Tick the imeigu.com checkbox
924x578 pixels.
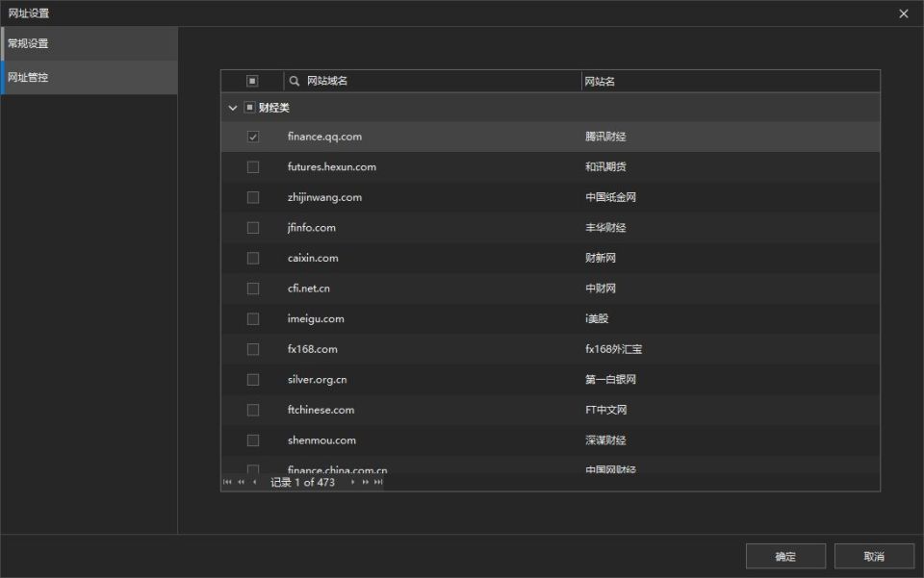(253, 319)
